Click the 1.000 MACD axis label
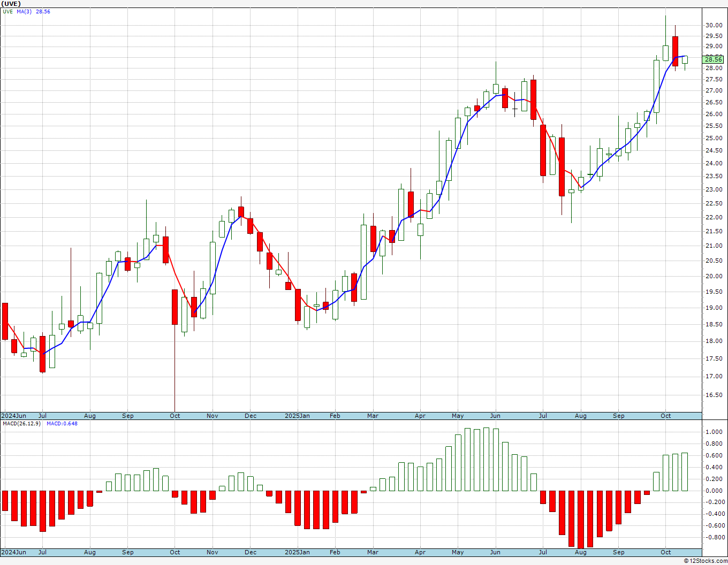Screen dimensions: 728x565 pos(714,432)
